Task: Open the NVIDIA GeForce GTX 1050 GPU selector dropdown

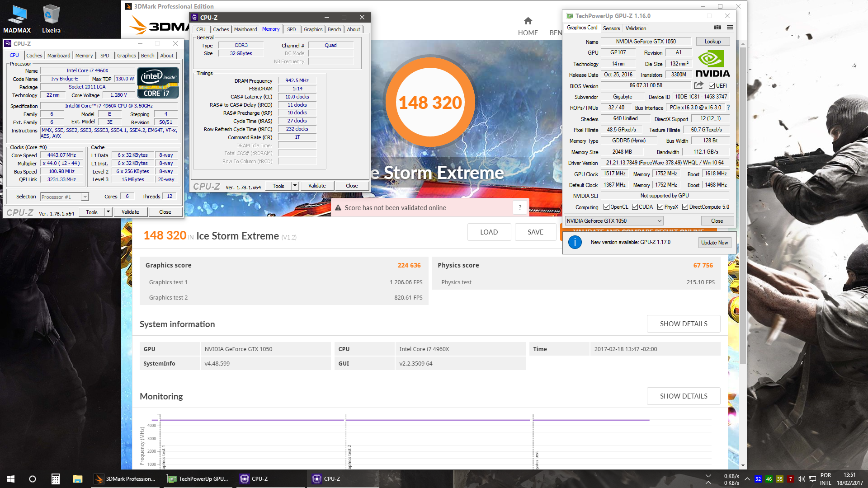Action: click(x=614, y=221)
